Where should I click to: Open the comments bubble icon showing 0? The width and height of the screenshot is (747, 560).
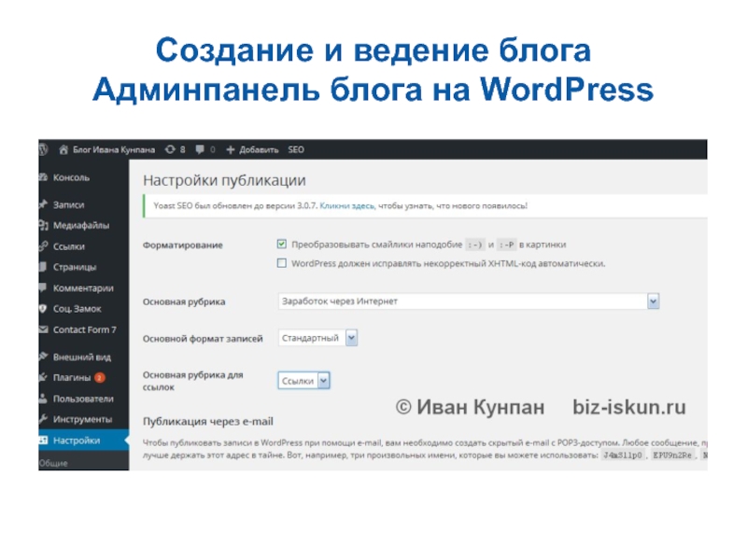click(200, 149)
